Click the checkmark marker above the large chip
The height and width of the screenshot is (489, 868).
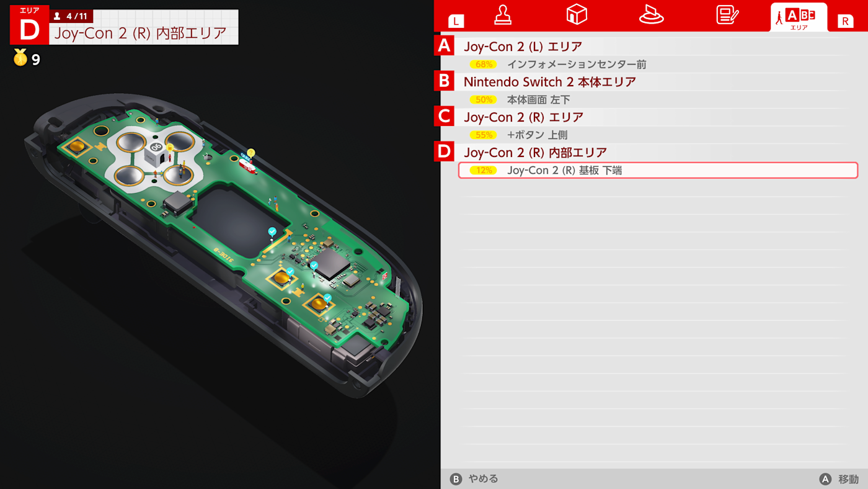[x=314, y=266]
